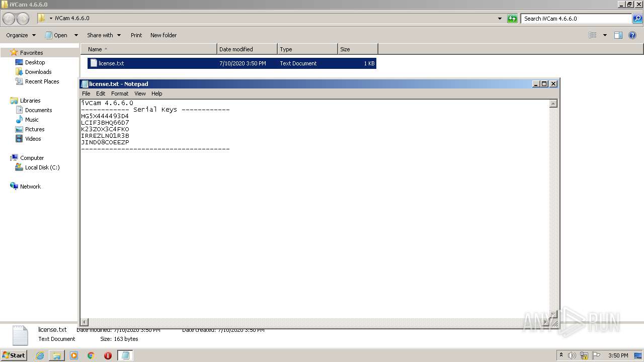Click the Change your view icon

[593, 35]
